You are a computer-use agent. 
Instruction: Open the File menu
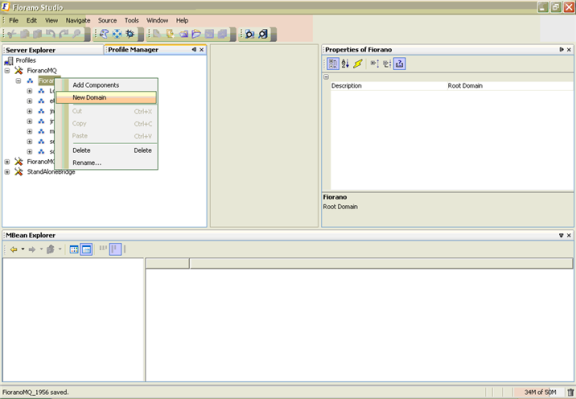(x=14, y=21)
